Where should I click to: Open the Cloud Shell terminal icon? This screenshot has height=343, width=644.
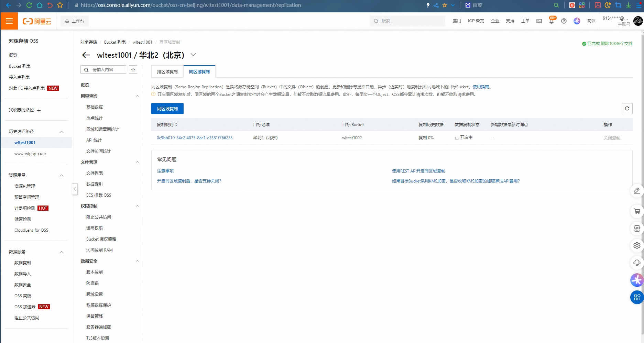coord(539,21)
